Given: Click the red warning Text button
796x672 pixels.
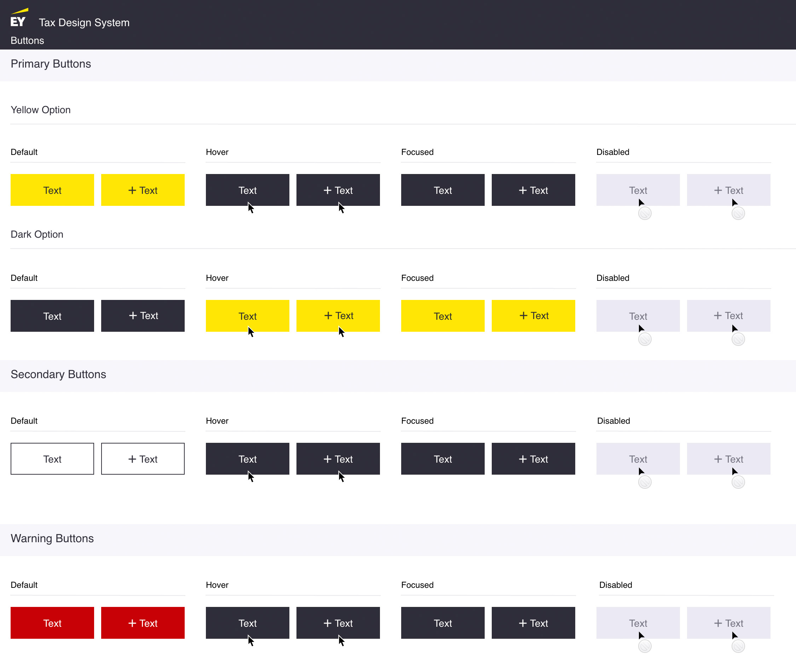Looking at the screenshot, I should point(52,623).
